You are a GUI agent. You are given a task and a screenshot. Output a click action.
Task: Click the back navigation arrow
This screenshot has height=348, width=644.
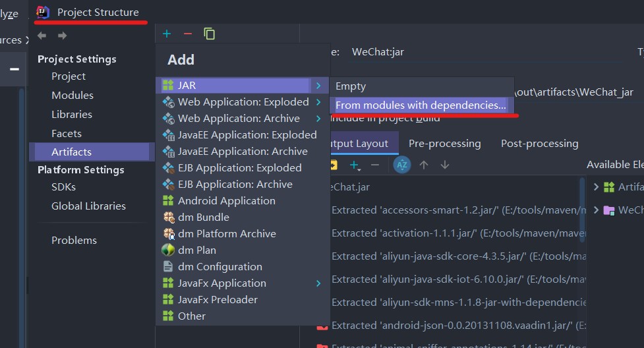coord(42,36)
